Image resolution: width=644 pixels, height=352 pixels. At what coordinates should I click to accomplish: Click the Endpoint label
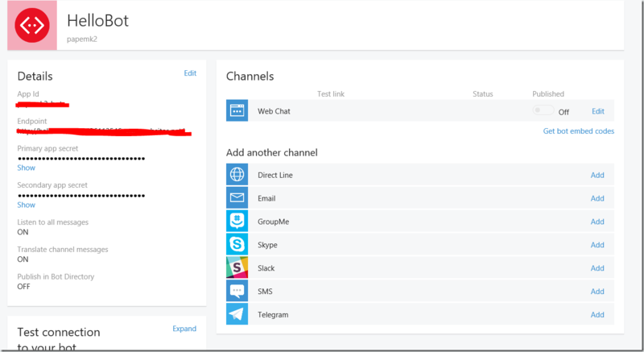[32, 121]
